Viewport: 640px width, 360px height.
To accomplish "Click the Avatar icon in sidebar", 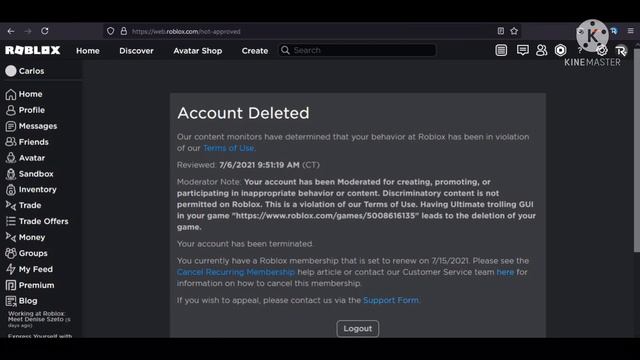I will click(x=11, y=158).
